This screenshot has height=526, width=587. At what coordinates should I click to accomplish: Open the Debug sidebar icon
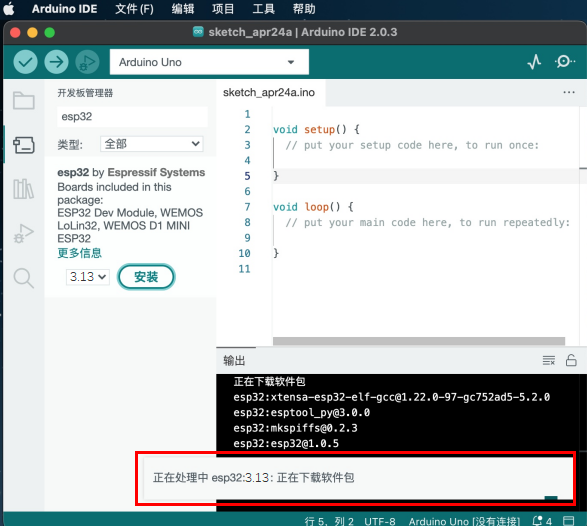24,234
